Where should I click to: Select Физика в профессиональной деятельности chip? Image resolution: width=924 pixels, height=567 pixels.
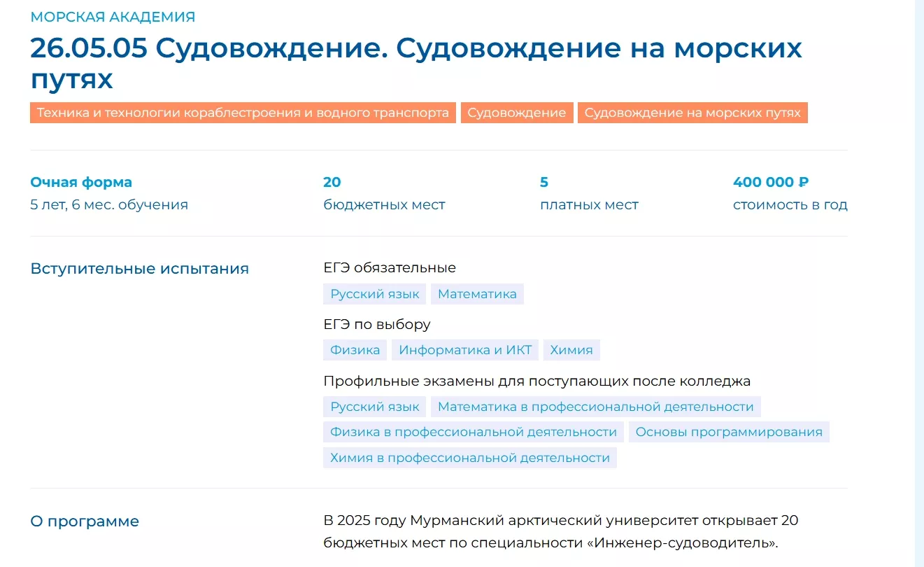[474, 432]
